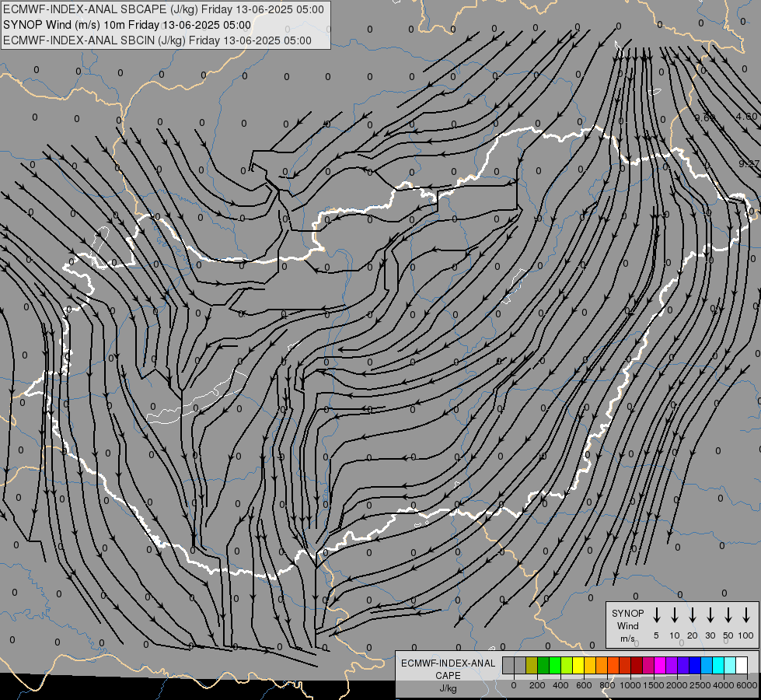
Task: Click the 200 tick label on CAPE scale
Action: point(537,685)
